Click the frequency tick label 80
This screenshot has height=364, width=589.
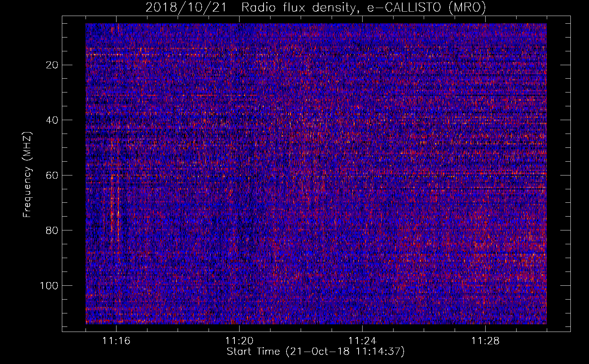pos(52,230)
